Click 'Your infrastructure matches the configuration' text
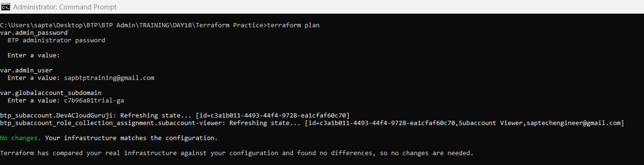Image resolution: width=644 pixels, height=165 pixels. 131,138
